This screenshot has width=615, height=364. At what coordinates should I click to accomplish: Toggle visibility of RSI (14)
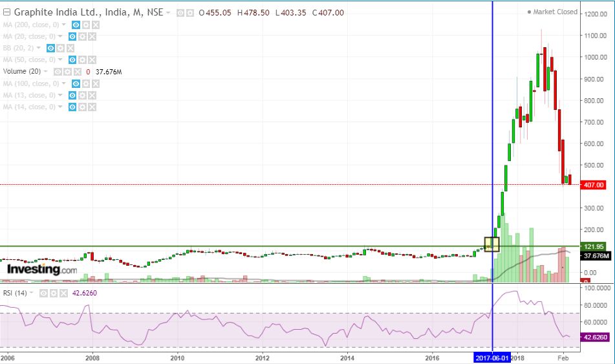click(x=43, y=293)
